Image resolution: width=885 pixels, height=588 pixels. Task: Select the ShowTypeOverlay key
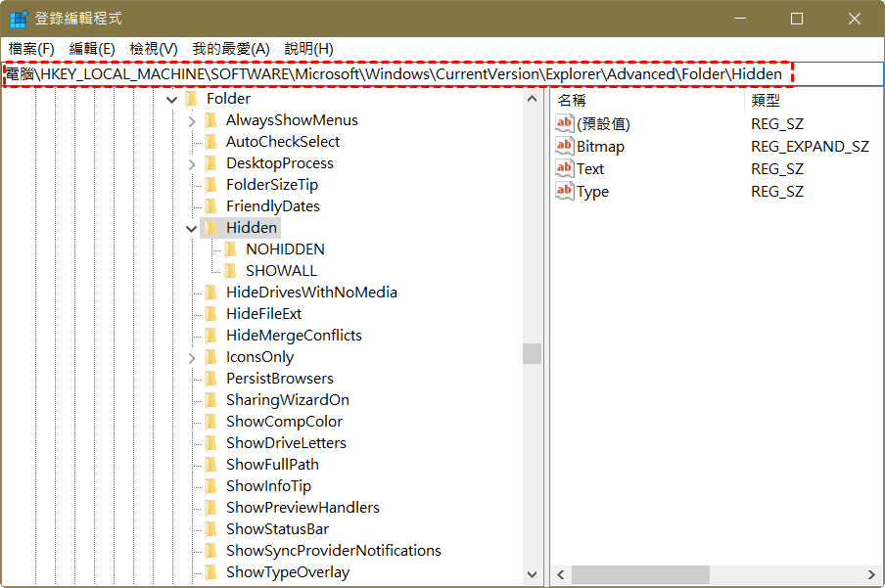(x=288, y=572)
